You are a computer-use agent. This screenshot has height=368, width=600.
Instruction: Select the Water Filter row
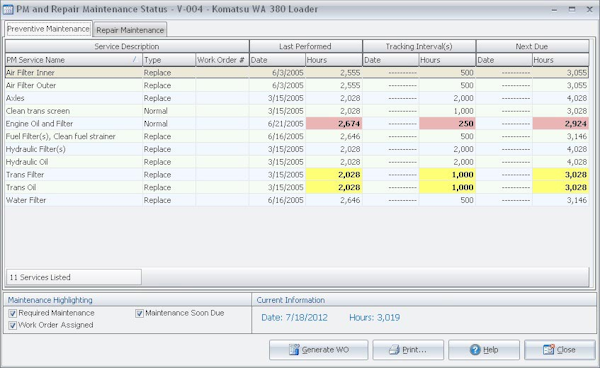point(297,200)
